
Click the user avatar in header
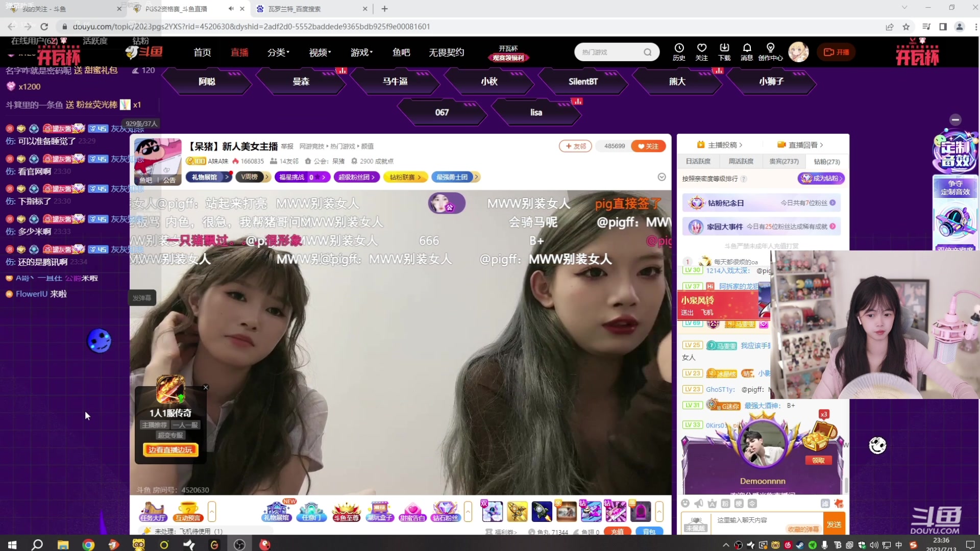click(798, 52)
